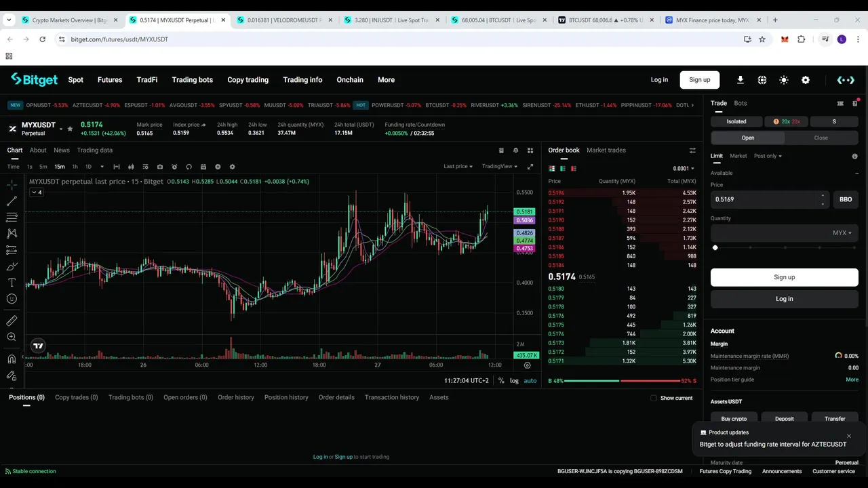Activate the chart zoom-in tool
The height and width of the screenshot is (488, 868).
tap(12, 337)
